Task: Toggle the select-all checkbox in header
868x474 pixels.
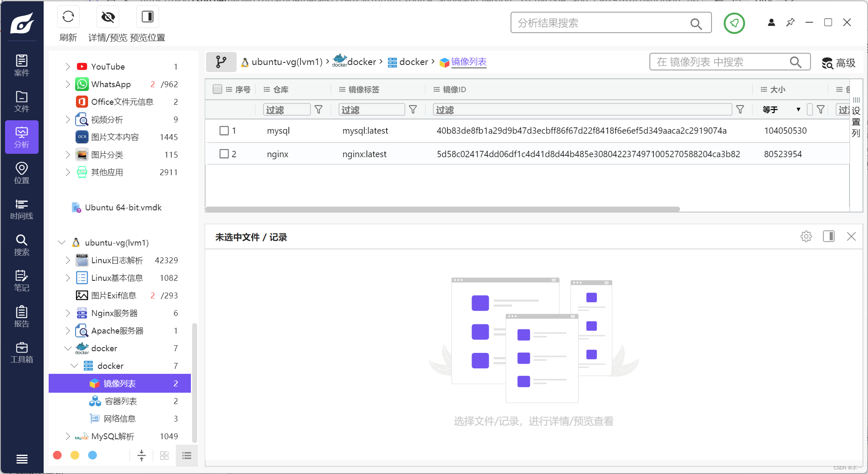Action: pyautogui.click(x=217, y=89)
